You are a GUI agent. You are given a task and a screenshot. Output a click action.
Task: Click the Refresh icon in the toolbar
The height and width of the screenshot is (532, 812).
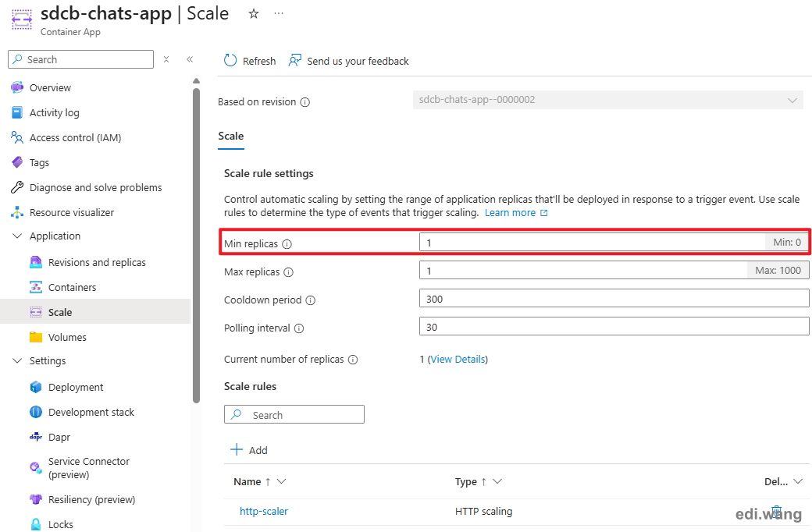click(x=230, y=61)
